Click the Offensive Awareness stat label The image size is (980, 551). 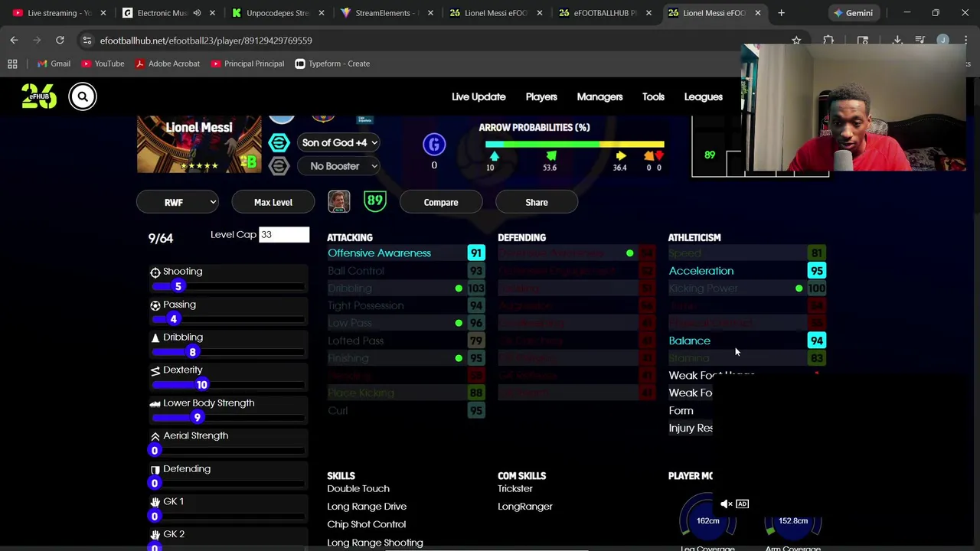(x=379, y=253)
